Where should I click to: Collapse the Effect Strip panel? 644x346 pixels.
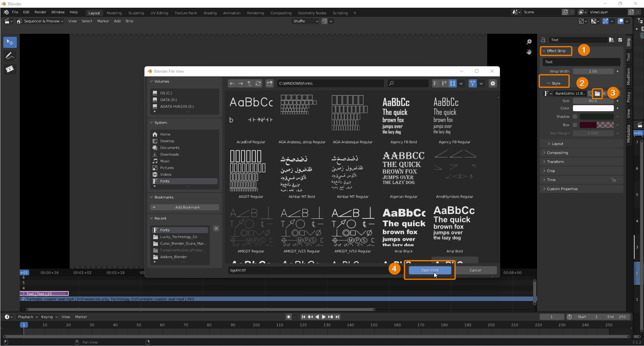(557, 51)
